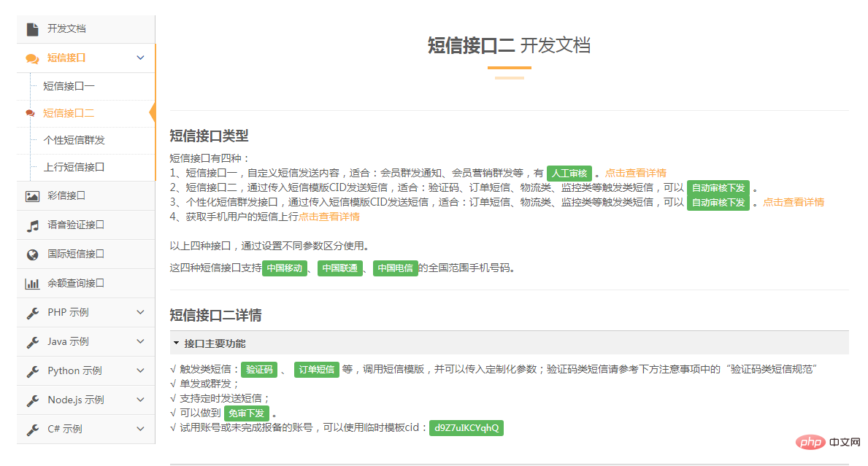Open the 语音验证接口 menu item
Screen dimensions: 868x466
(x=86, y=225)
